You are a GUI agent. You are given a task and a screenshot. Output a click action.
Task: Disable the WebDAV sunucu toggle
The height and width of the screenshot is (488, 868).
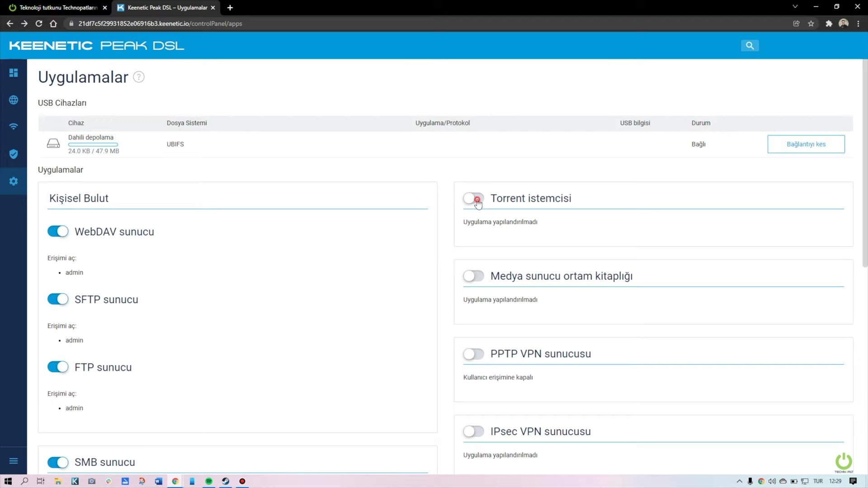[58, 231]
